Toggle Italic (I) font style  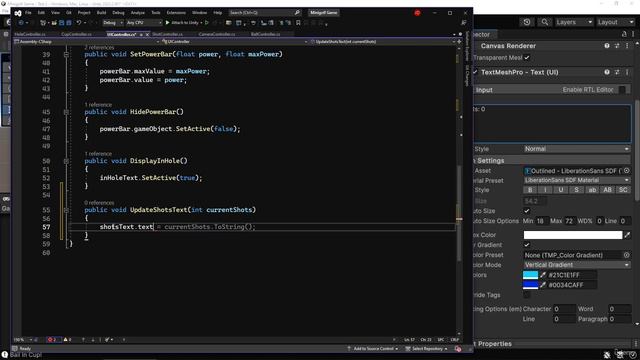545,190
